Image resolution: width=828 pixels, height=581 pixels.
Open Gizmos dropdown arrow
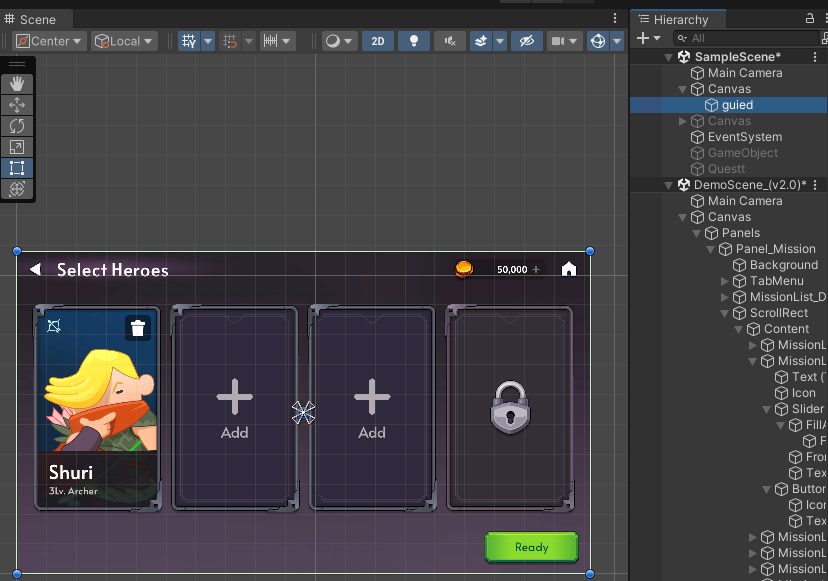[x=617, y=41]
